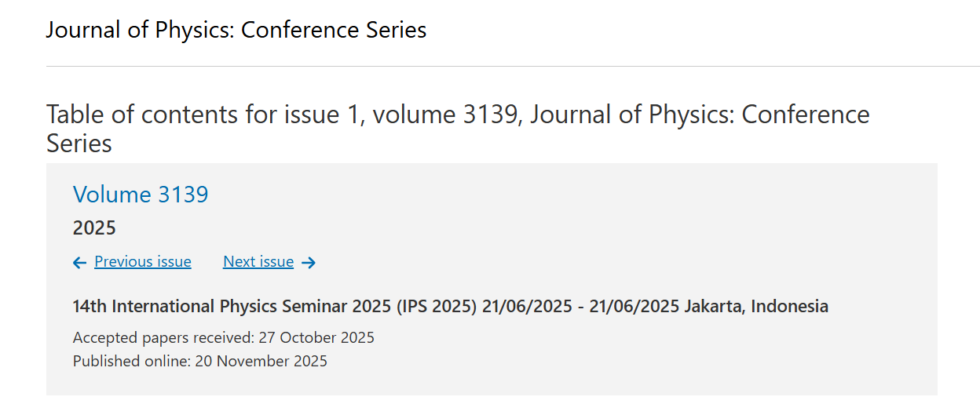The width and height of the screenshot is (980, 404).
Task: Click the year 2025 under Volume 3139
Action: [94, 228]
